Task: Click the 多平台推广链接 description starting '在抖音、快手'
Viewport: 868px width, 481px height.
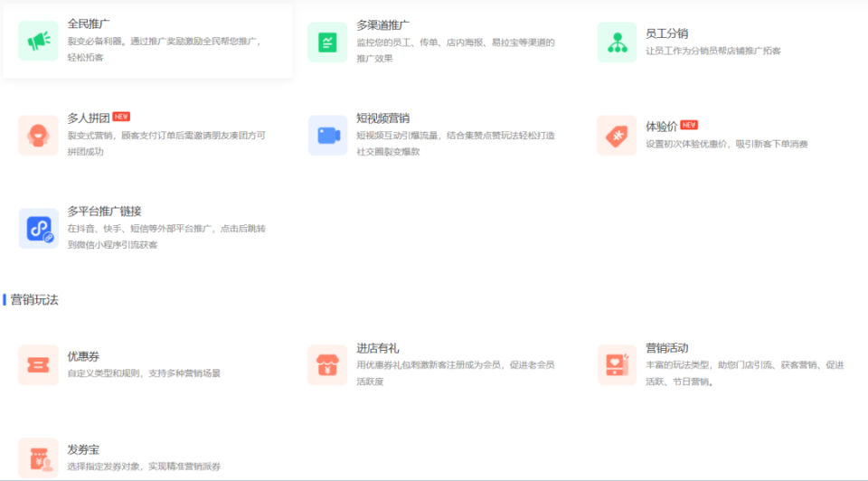Action: coord(166,236)
